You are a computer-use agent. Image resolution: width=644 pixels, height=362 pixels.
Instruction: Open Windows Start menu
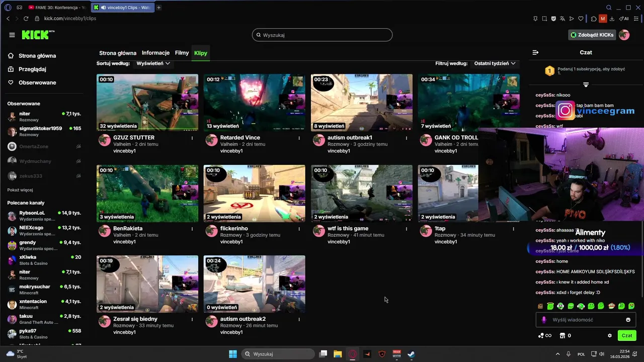[233, 354]
